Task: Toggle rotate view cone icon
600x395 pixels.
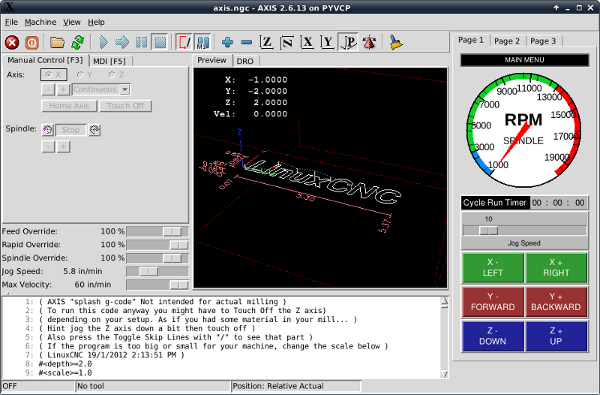Action: point(369,42)
